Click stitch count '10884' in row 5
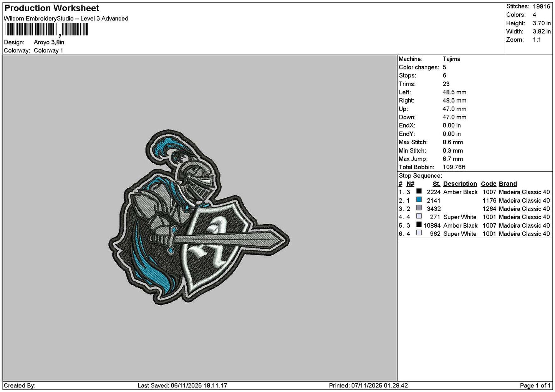555x392 pixels. pos(432,225)
